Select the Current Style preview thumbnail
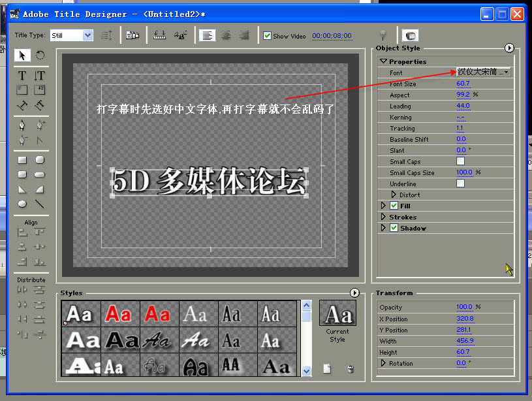The image size is (532, 401). tap(337, 313)
